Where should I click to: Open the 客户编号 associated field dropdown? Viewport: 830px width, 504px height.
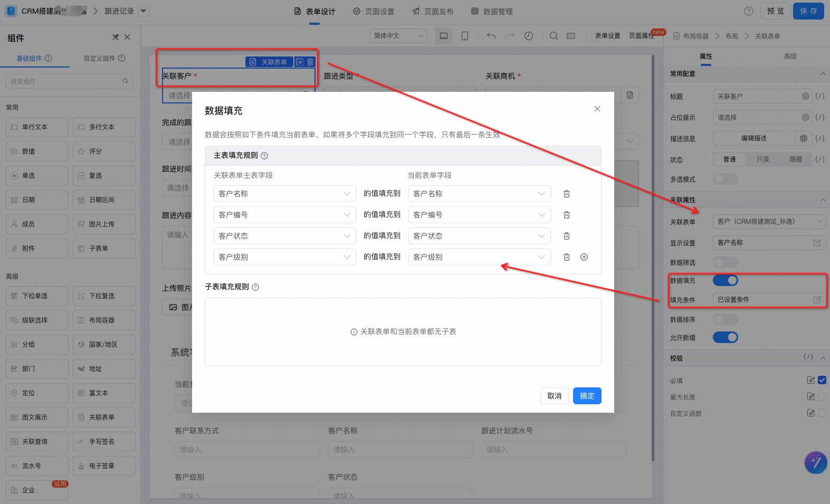(x=284, y=215)
